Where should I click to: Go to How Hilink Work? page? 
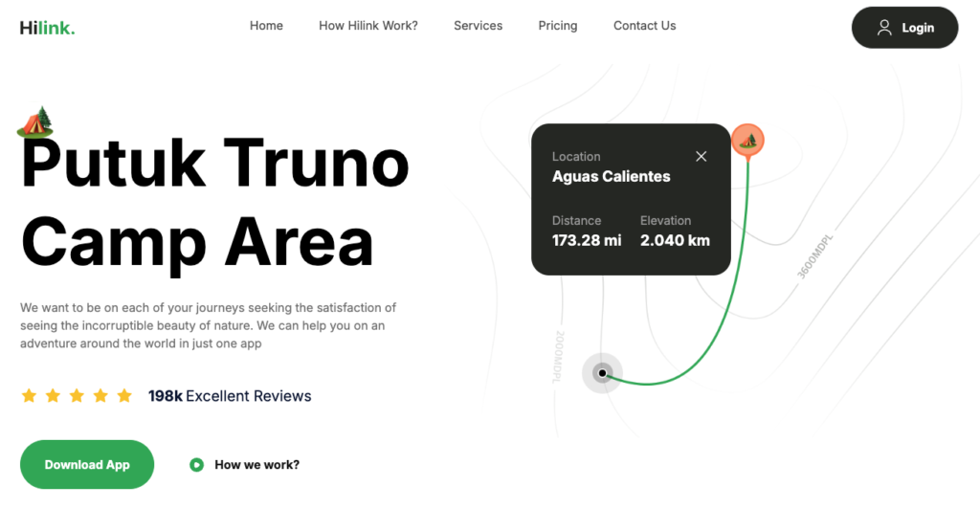pyautogui.click(x=368, y=26)
